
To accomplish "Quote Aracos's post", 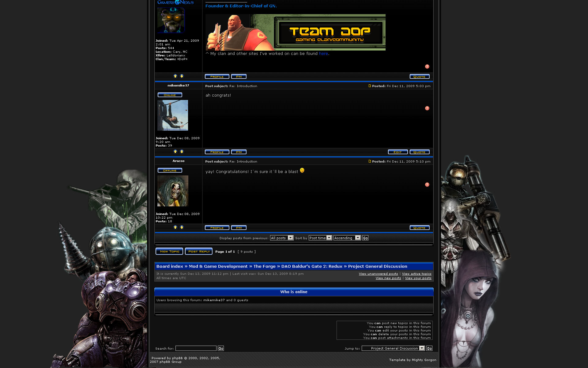I will coord(420,228).
